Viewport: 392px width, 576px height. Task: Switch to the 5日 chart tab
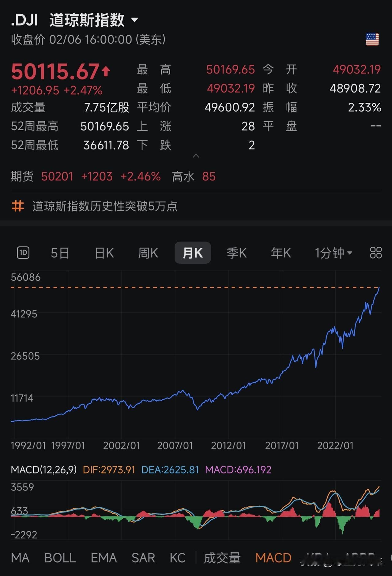(x=60, y=253)
